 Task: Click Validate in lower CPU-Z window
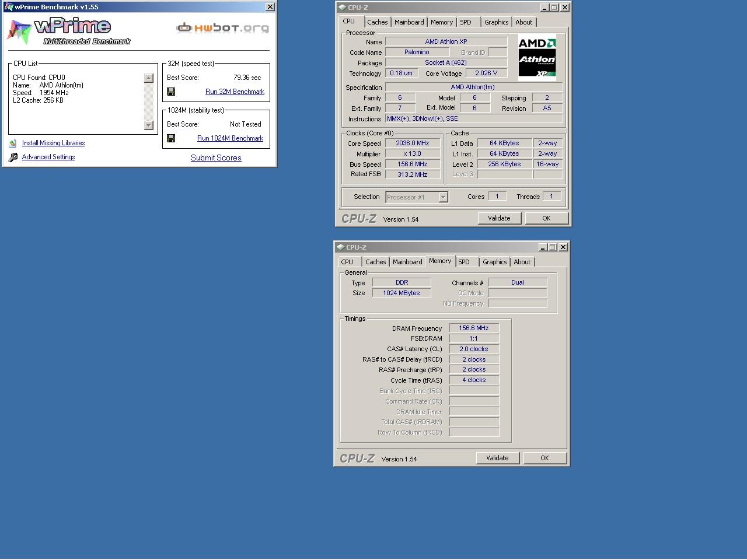[x=497, y=458]
